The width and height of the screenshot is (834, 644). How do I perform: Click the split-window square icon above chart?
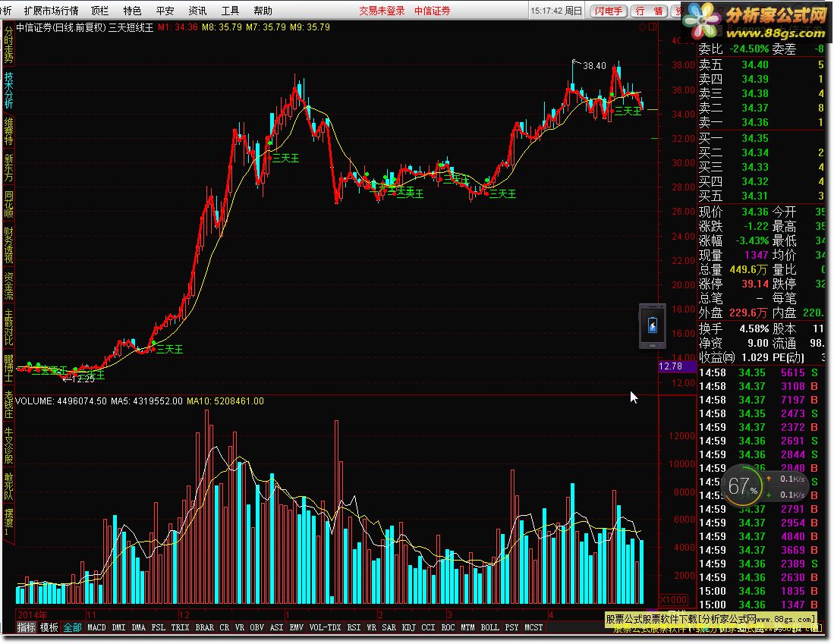point(653,27)
